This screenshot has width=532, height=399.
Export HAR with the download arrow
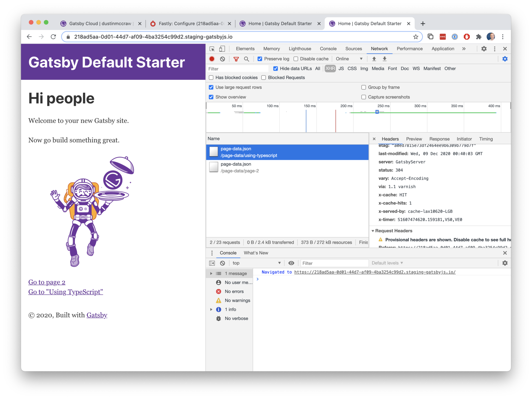pyautogui.click(x=384, y=59)
